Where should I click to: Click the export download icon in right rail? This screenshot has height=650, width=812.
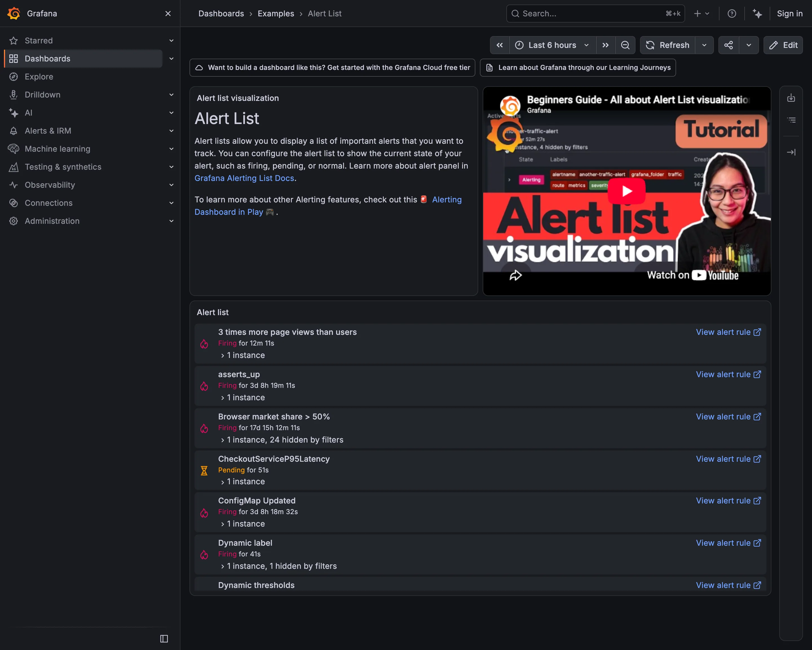[791, 98]
